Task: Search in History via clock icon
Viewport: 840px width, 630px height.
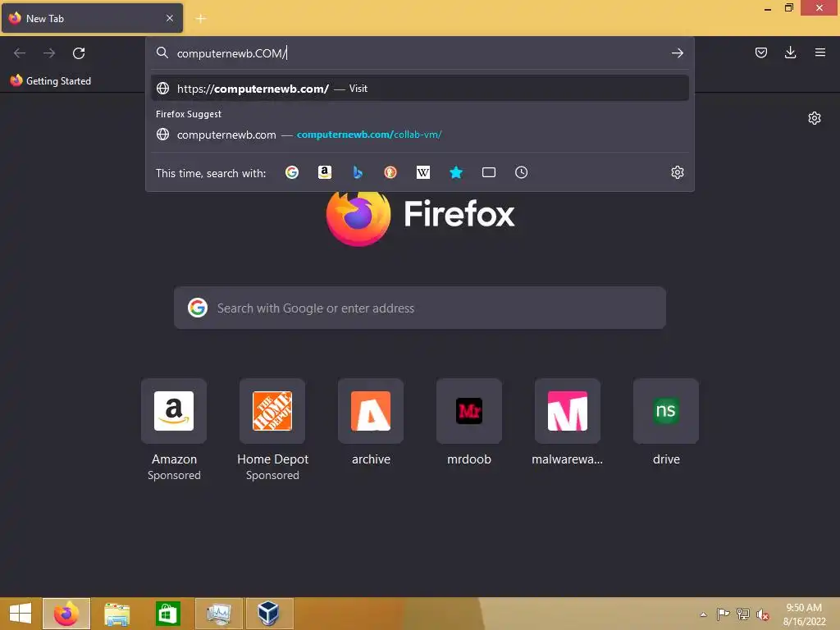Action: tap(521, 172)
